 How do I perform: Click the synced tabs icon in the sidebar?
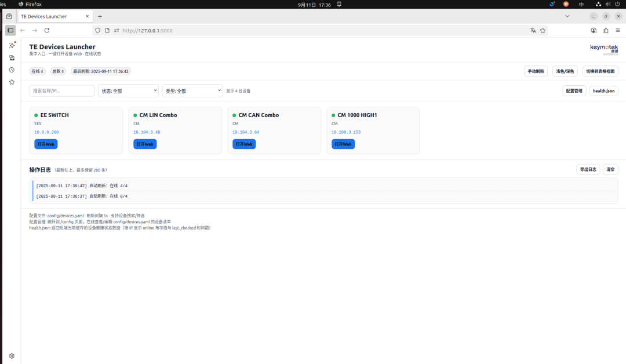click(12, 57)
